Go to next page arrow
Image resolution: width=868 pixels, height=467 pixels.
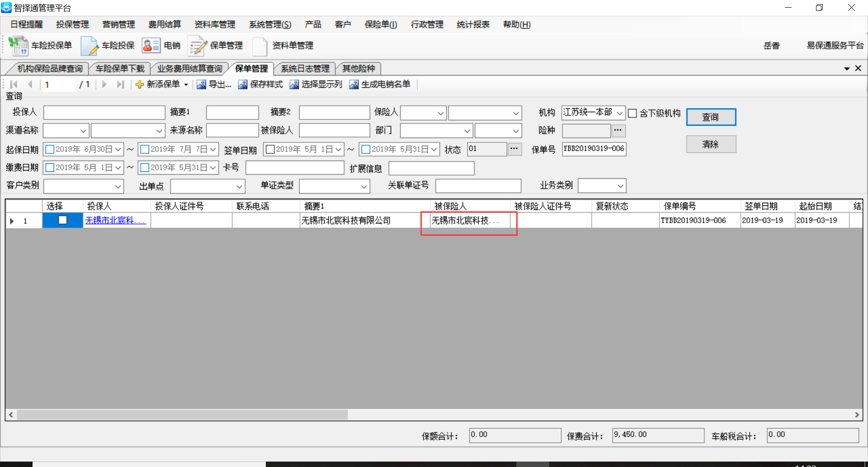click(104, 84)
